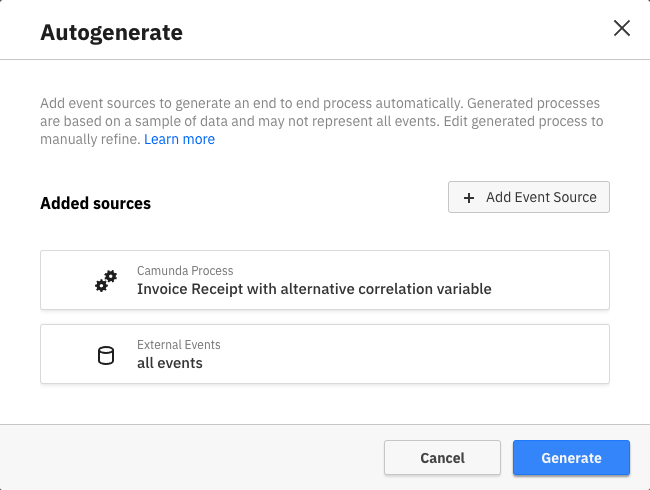The image size is (650, 490).
Task: Click the description paragraph about event sources
Action: point(320,121)
